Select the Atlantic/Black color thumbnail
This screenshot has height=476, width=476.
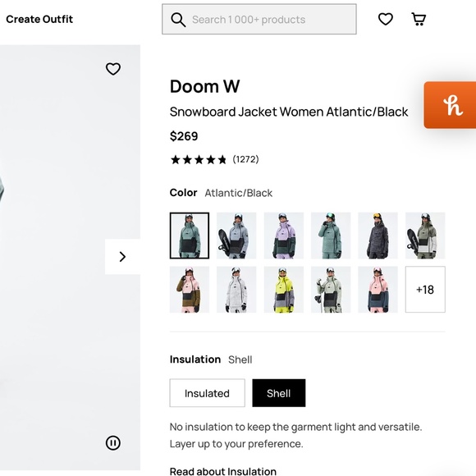[x=190, y=236]
